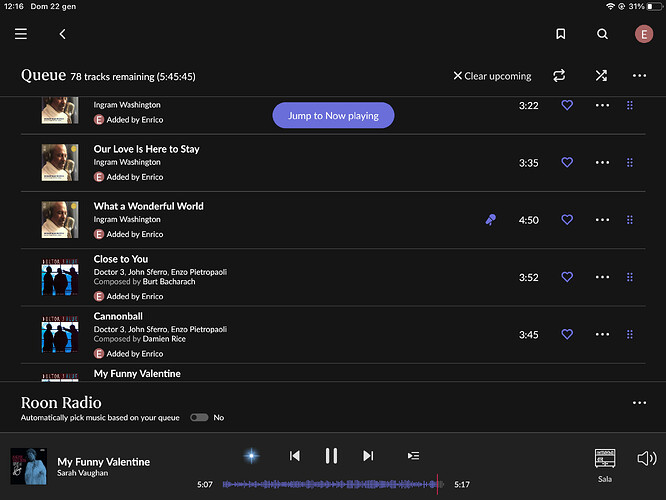
Task: Open album art of Our Love Is Here to Stay
Action: [x=60, y=162]
